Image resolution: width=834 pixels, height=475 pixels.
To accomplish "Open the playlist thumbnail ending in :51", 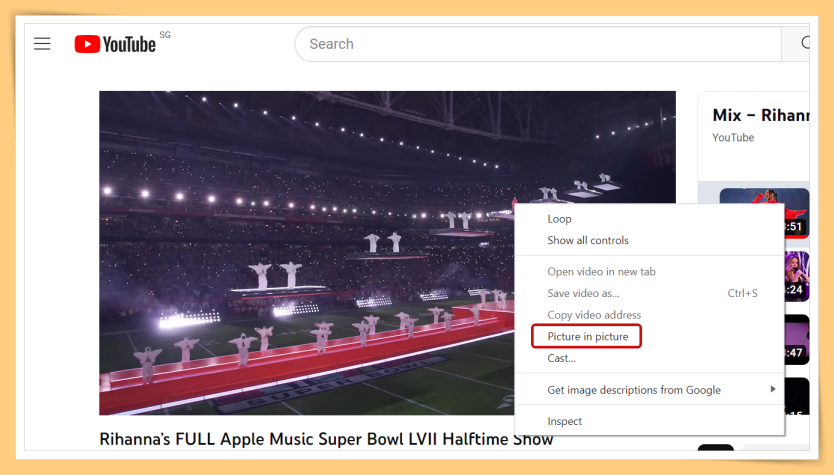I will pos(764,213).
